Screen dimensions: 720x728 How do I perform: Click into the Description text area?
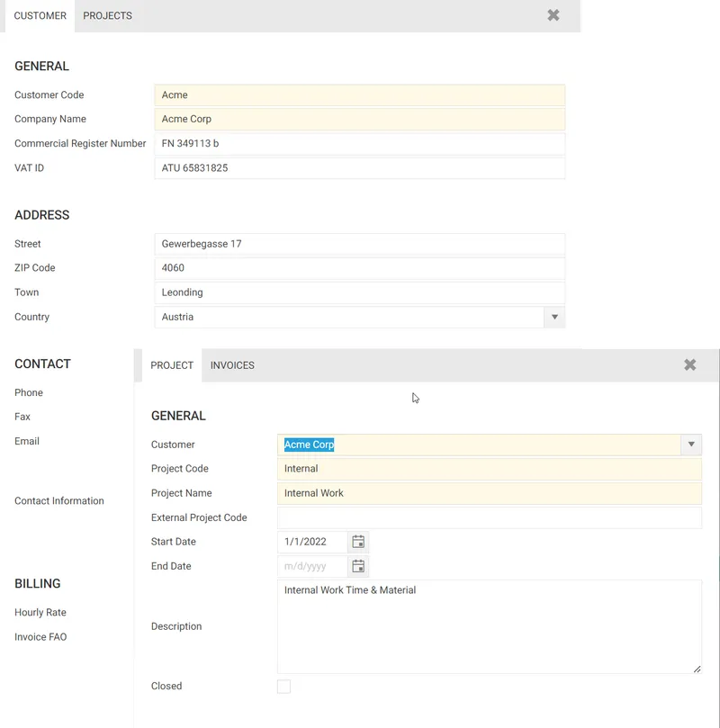pos(489,626)
